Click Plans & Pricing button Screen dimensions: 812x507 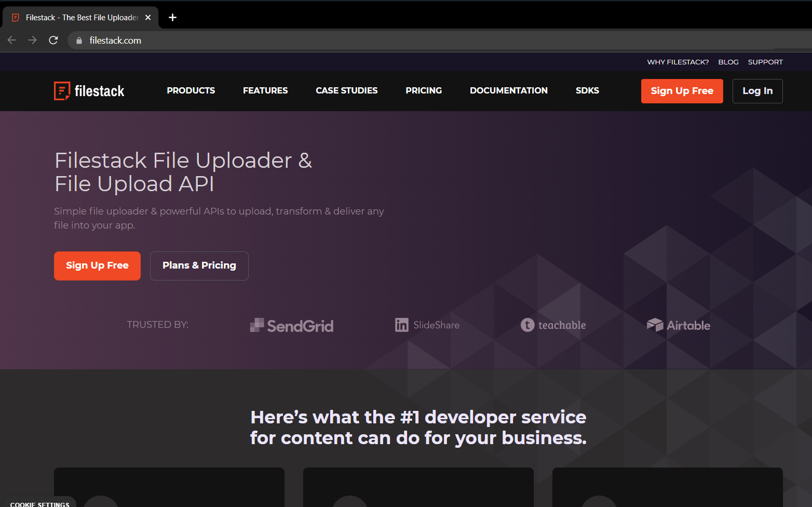(x=199, y=266)
